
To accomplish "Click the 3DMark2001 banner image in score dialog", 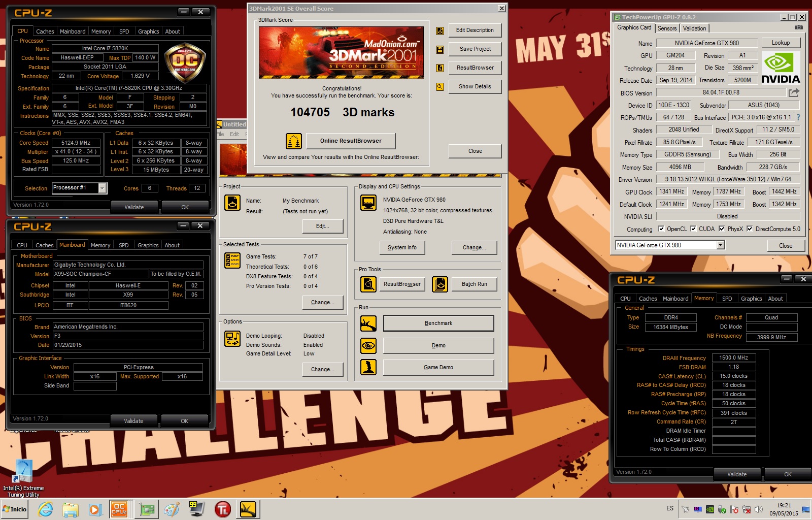I will click(x=341, y=53).
